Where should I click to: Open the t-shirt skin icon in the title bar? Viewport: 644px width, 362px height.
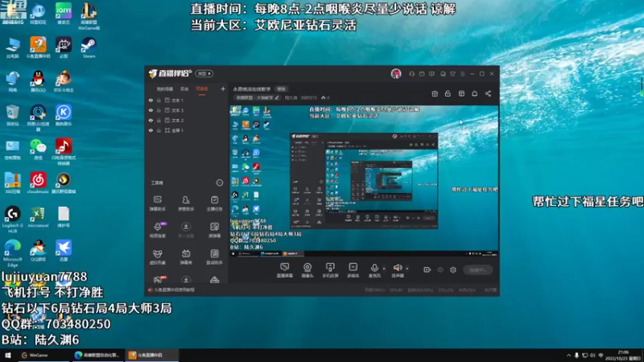point(452,74)
